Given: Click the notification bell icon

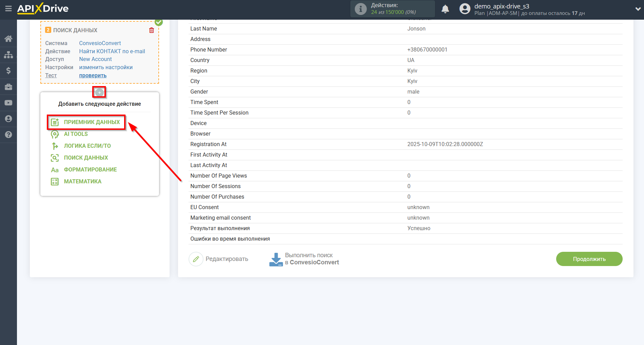Looking at the screenshot, I should 445,9.
